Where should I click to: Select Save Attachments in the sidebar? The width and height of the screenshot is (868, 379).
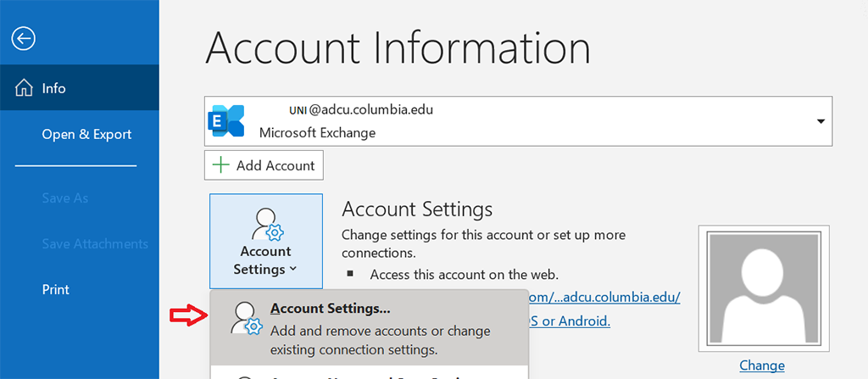[x=95, y=244]
